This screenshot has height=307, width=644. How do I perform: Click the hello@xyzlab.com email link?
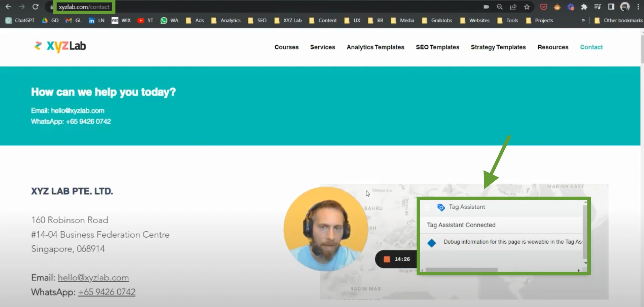[x=93, y=277]
